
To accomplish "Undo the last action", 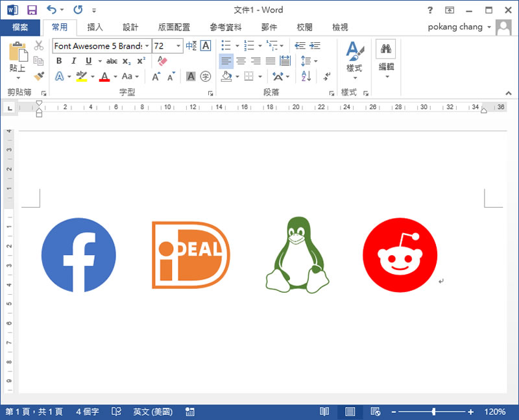I will (x=51, y=10).
